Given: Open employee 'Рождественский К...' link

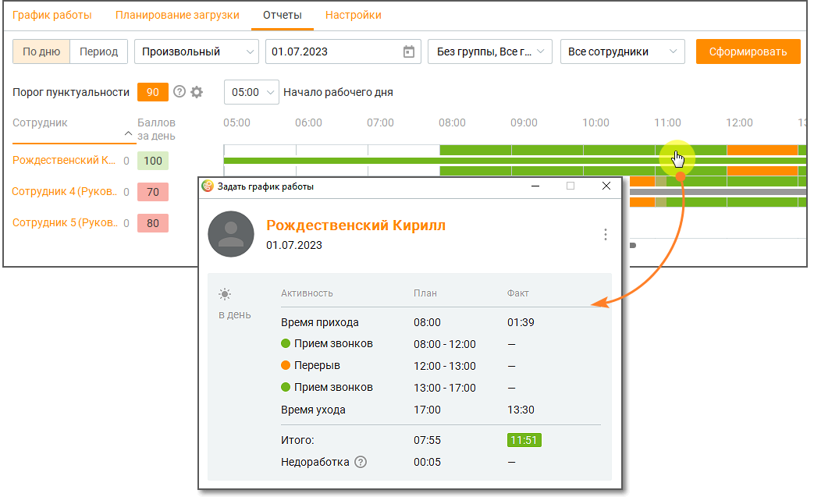Looking at the screenshot, I should pos(64,161).
